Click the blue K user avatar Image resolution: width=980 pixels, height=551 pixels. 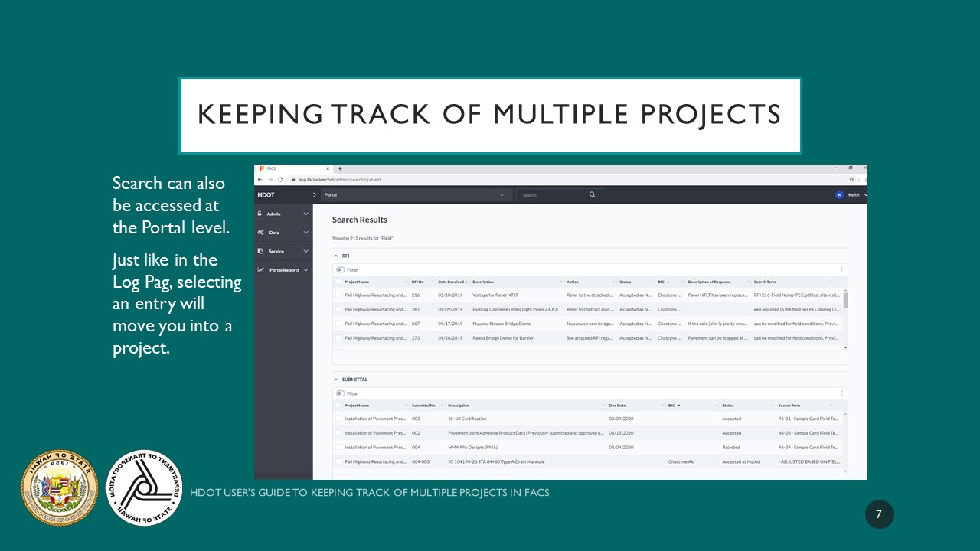pyautogui.click(x=839, y=194)
